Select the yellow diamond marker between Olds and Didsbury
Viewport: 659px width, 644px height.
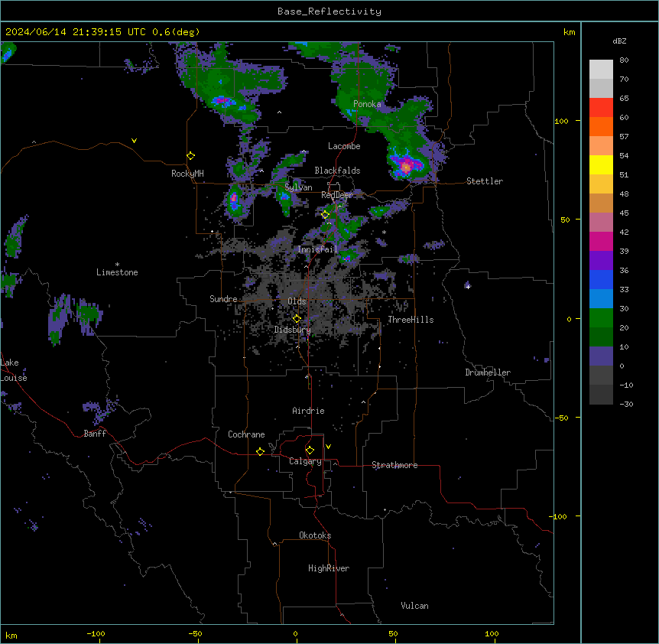point(297,319)
